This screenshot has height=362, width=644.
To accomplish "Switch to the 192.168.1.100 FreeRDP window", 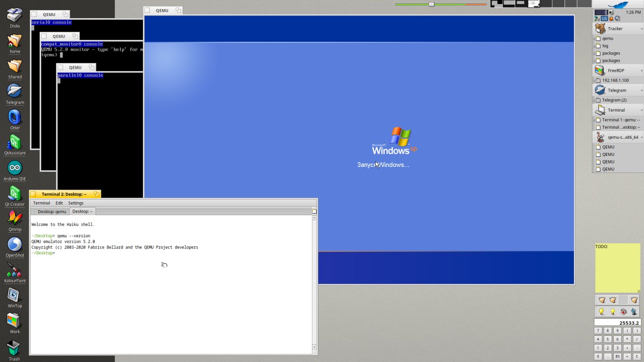I will (x=618, y=80).
